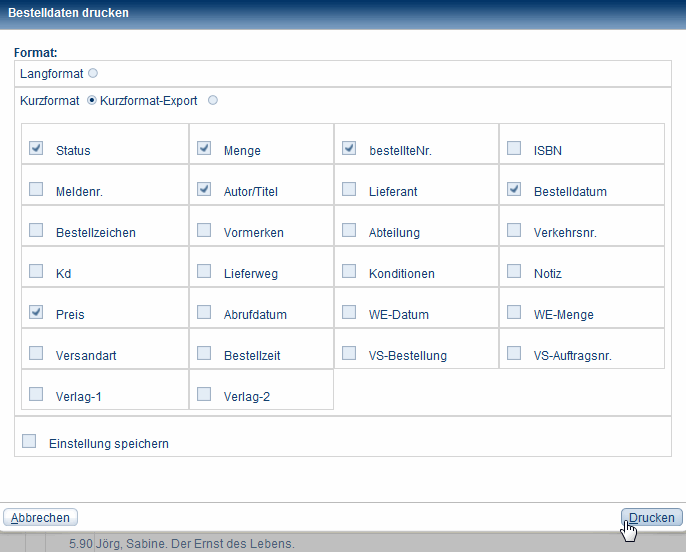This screenshot has height=552, width=686.
Task: Check the VS-Auftragsnr. checkbox
Action: [514, 353]
